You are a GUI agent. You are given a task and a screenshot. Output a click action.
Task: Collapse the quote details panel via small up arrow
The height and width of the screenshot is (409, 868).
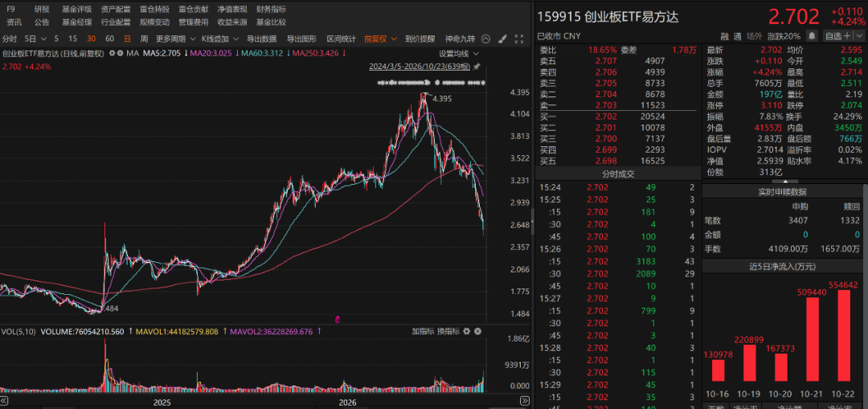784,181
